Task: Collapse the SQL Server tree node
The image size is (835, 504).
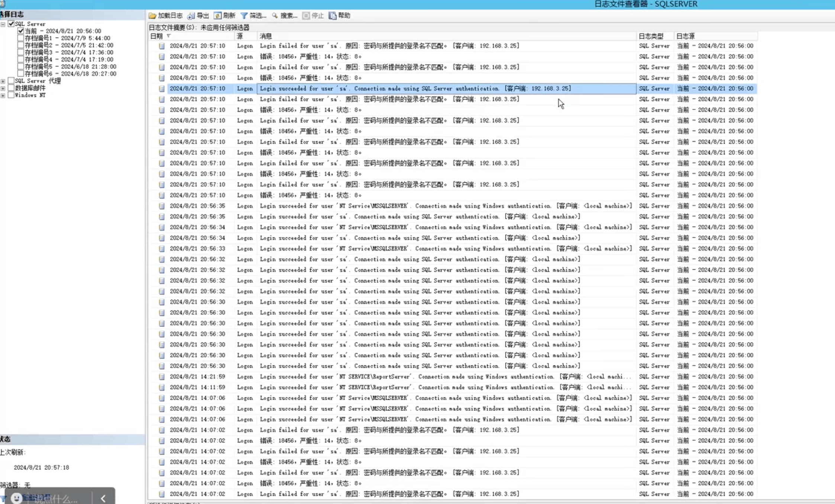Action: click(x=3, y=24)
